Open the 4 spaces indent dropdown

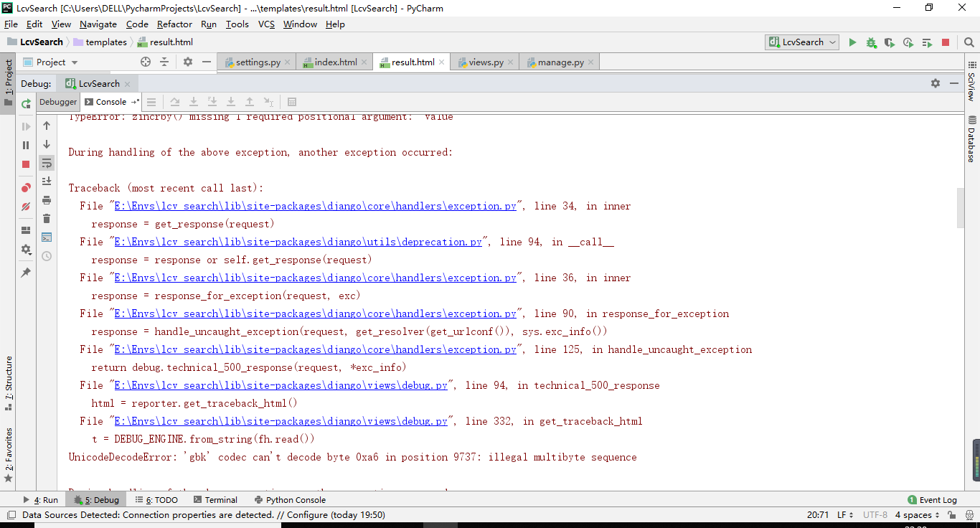coord(918,515)
